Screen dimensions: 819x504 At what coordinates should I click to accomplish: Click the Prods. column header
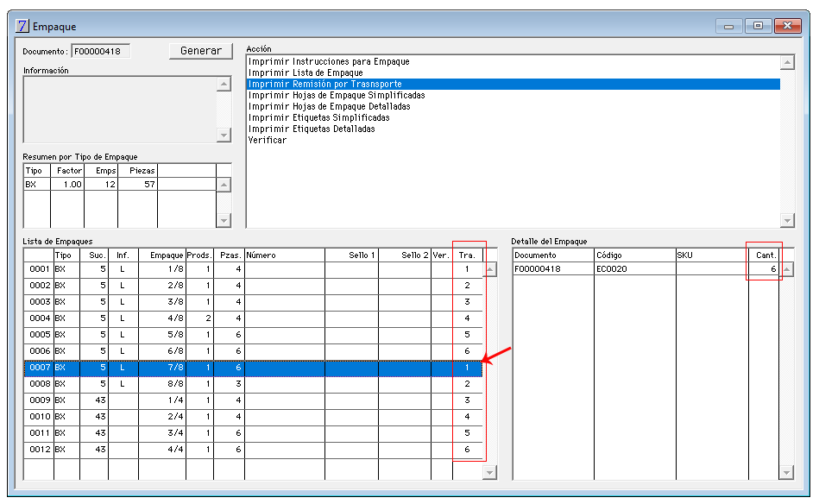[199, 255]
